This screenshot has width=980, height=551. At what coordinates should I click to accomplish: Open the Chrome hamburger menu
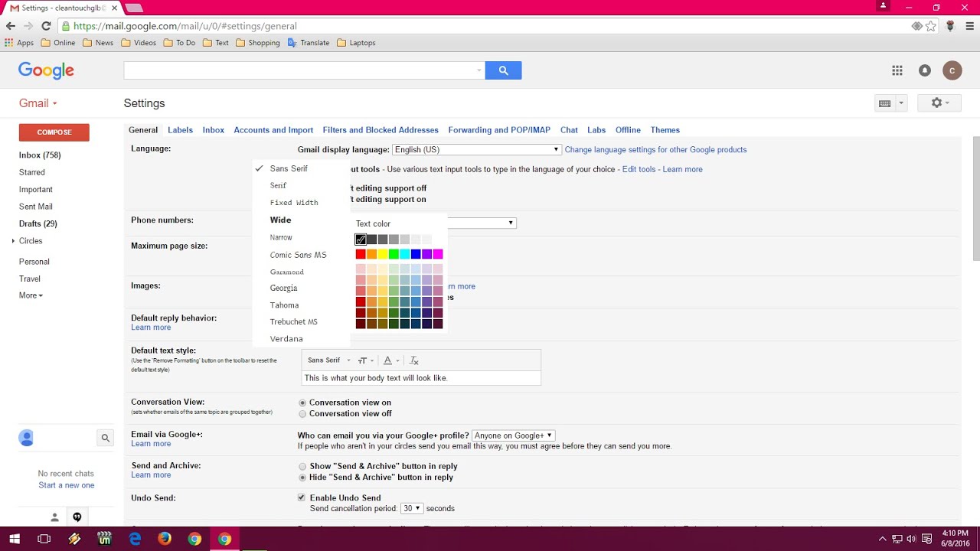coord(969,26)
